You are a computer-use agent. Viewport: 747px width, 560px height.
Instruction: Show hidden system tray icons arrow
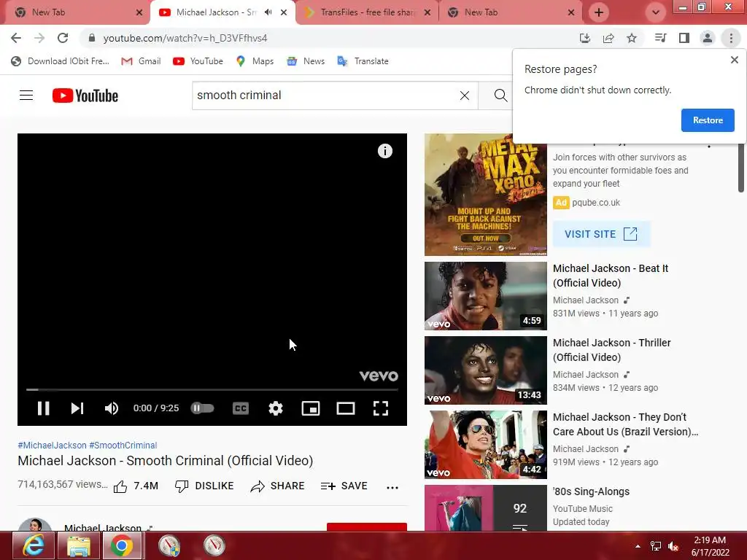point(638,546)
